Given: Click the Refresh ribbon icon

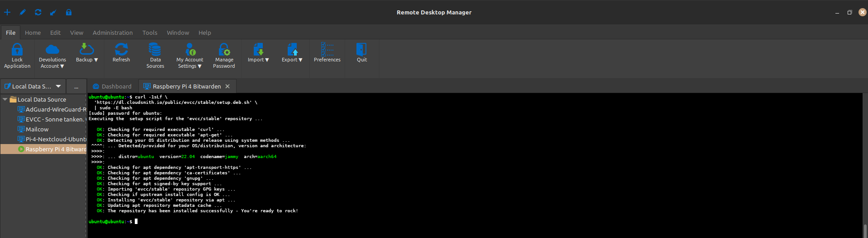Looking at the screenshot, I should coord(121,49).
